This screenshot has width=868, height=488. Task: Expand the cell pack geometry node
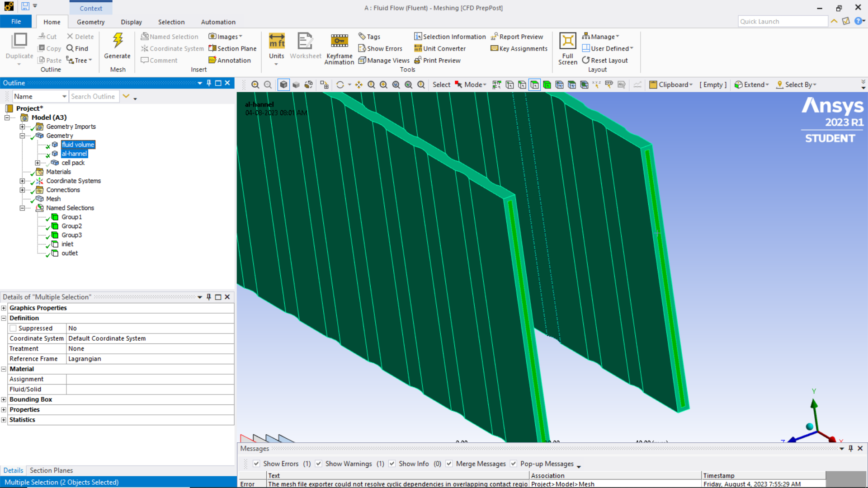(38, 163)
